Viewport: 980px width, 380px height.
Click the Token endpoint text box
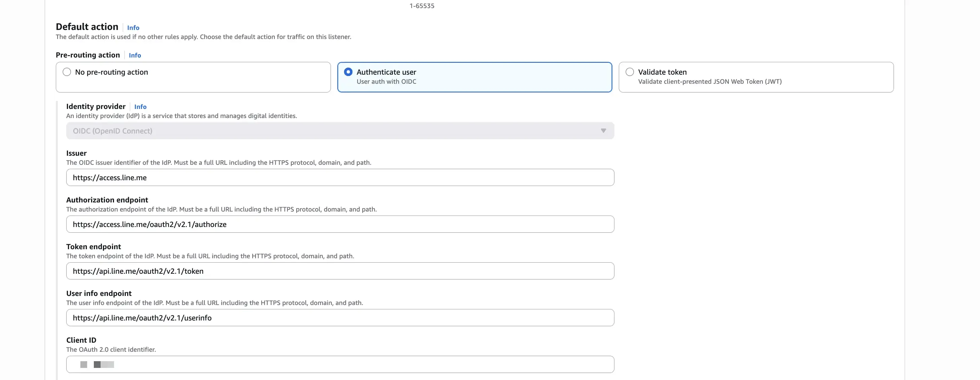click(x=340, y=271)
